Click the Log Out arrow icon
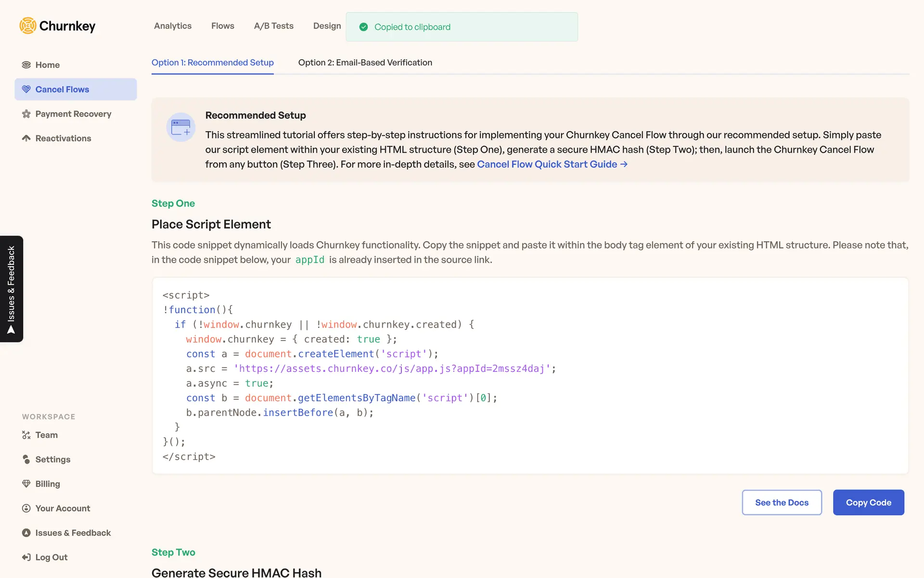Screen dimensions: 924x578 26,557
